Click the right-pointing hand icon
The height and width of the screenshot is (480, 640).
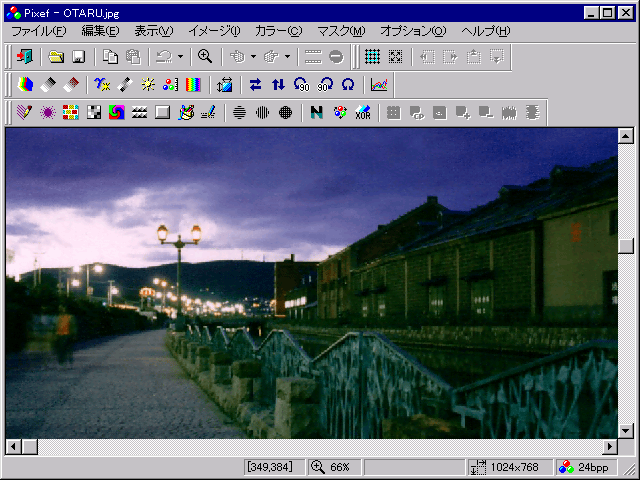coord(271,56)
